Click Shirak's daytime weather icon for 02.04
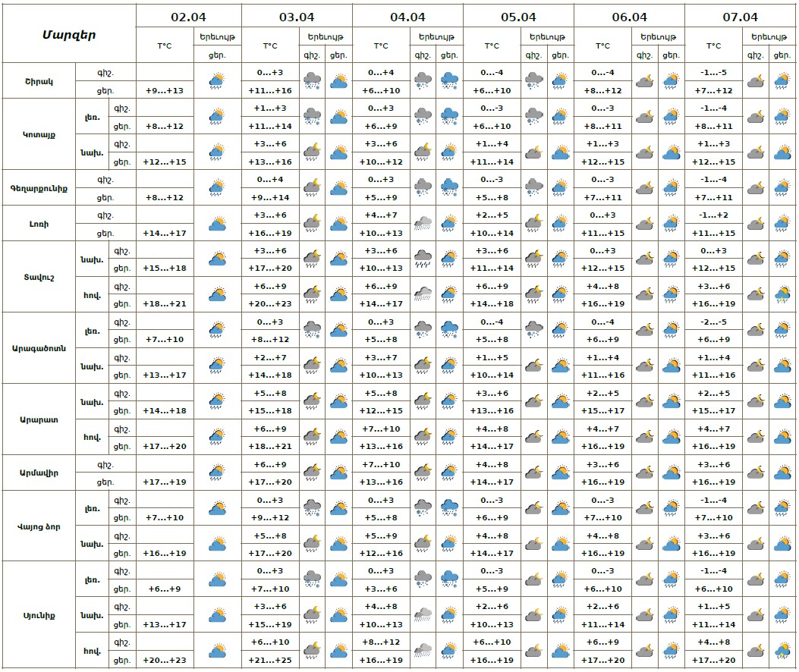This screenshot has height=672, width=799. pyautogui.click(x=217, y=80)
